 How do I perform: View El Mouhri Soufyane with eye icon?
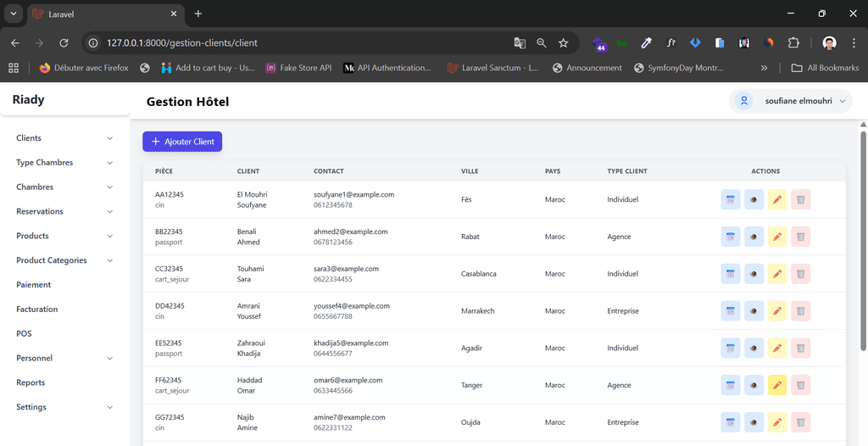pyautogui.click(x=754, y=200)
